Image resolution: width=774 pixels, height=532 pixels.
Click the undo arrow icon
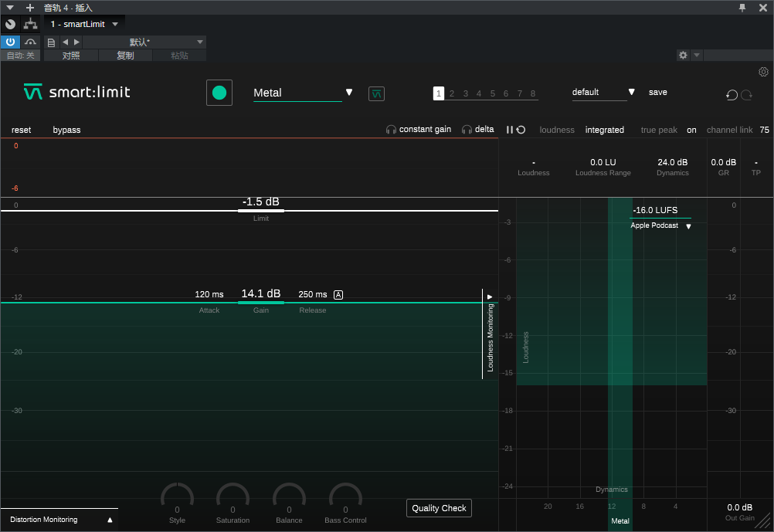732,95
